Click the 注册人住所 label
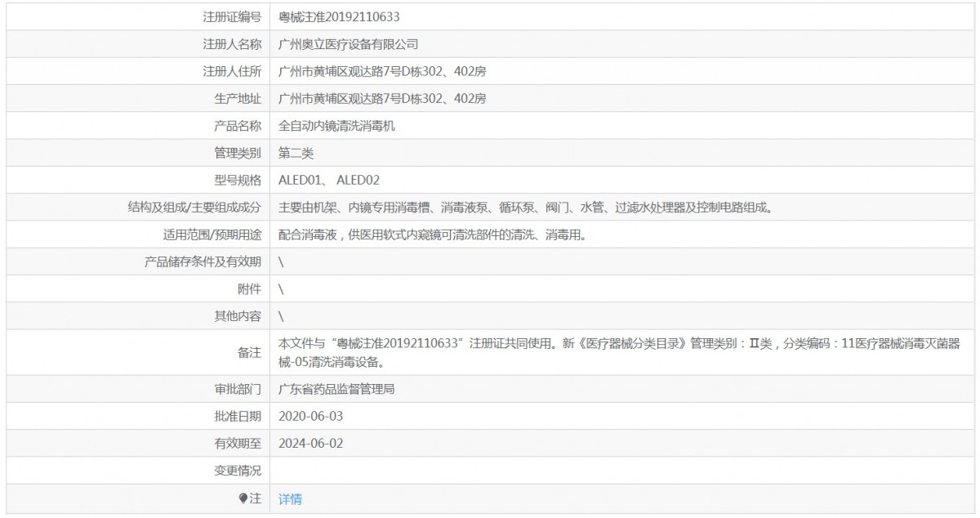The width and height of the screenshot is (980, 518). tap(233, 71)
